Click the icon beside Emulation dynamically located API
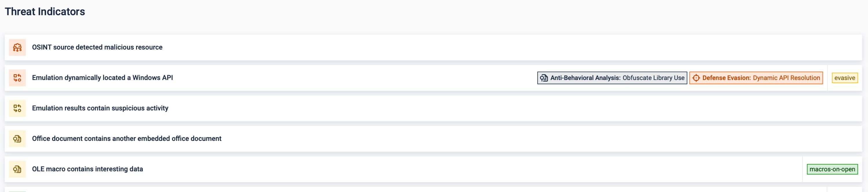 [17, 78]
